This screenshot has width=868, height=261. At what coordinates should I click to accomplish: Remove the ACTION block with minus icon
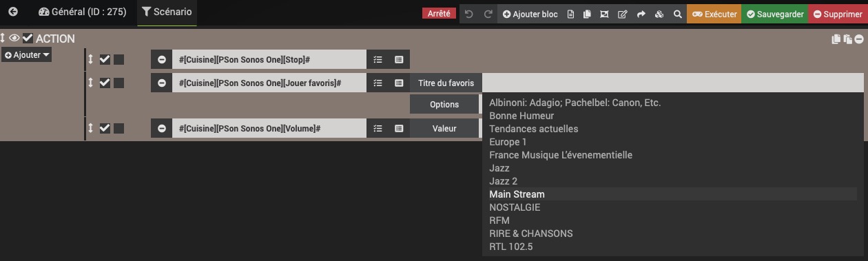pyautogui.click(x=859, y=39)
